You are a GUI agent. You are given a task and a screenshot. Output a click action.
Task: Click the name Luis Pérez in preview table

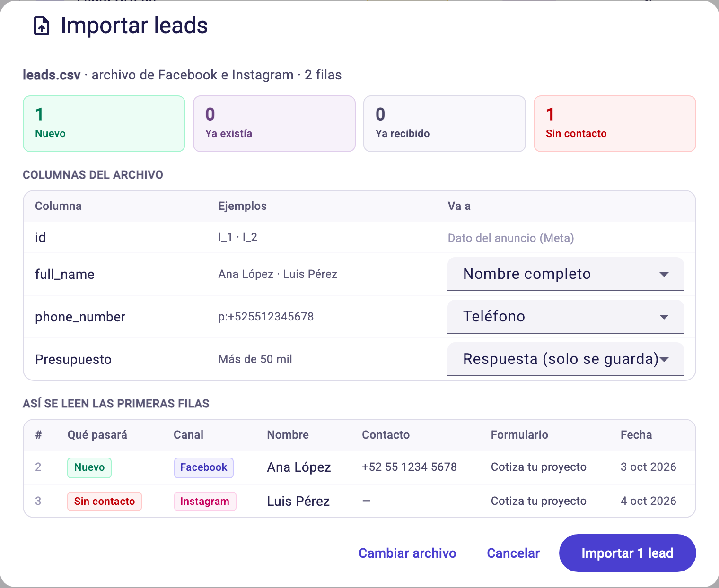point(298,501)
